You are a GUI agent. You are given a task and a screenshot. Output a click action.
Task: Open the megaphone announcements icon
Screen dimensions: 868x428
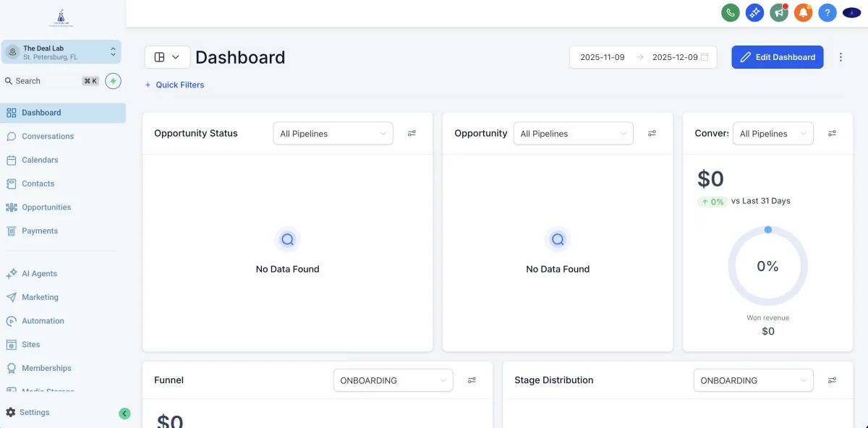(779, 12)
